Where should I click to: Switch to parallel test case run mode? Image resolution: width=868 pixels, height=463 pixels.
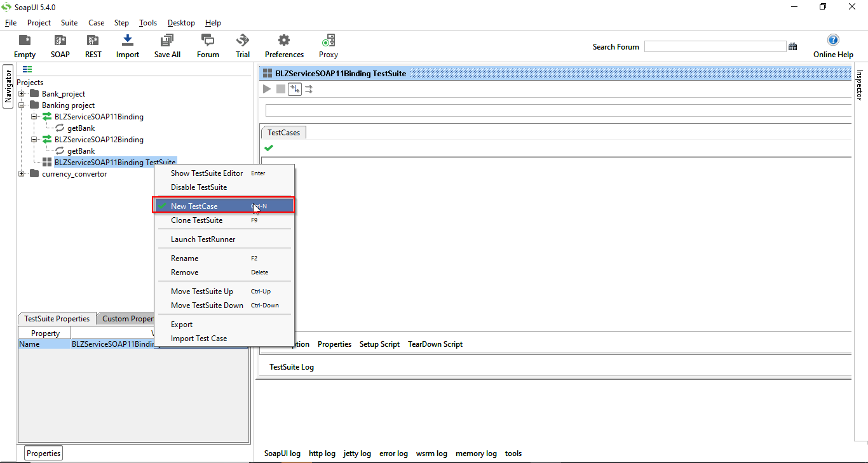[309, 89]
